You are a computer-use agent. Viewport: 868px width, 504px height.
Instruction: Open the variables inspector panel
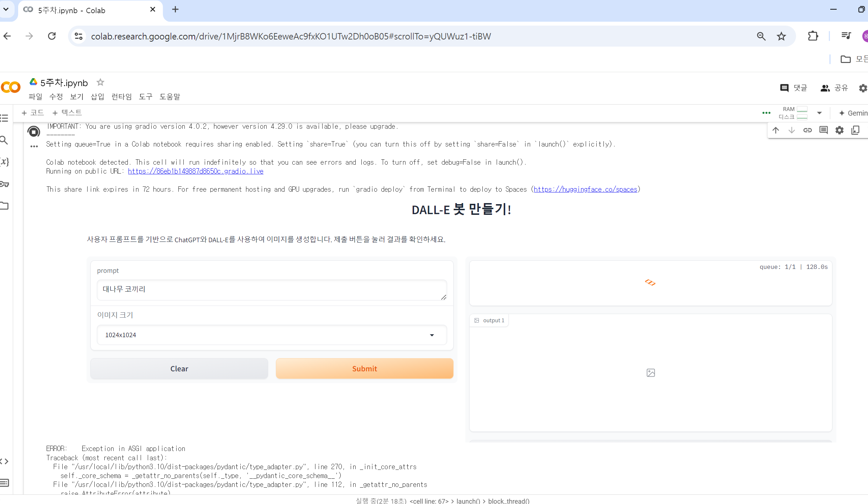click(x=4, y=162)
